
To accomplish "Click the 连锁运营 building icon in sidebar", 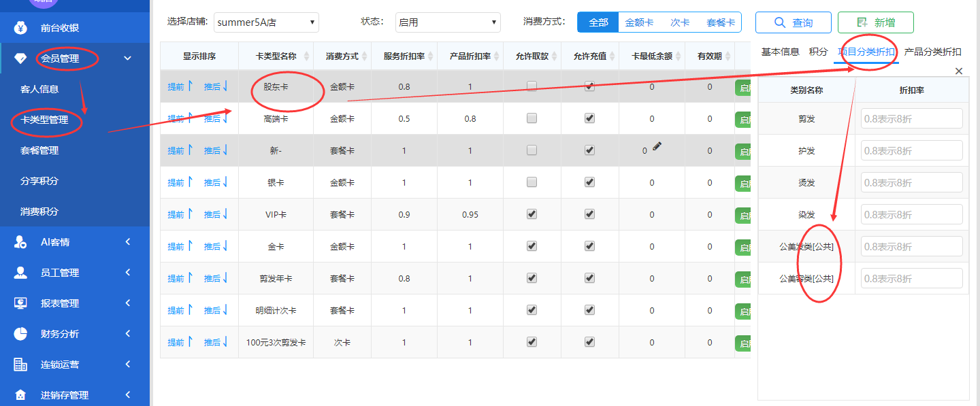I will 20,365.
